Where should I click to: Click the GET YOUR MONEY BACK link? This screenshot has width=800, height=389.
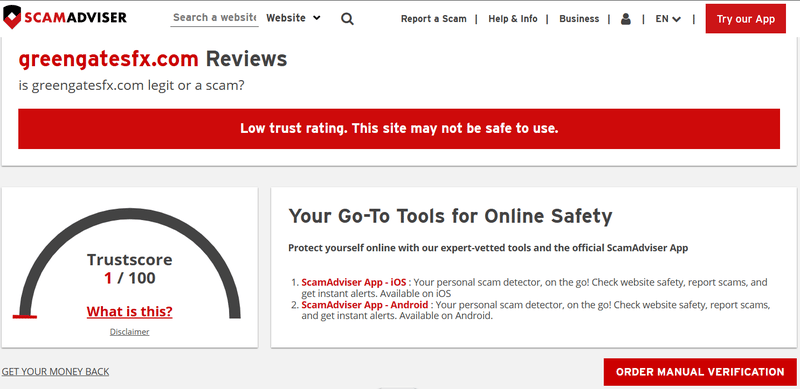coord(55,372)
